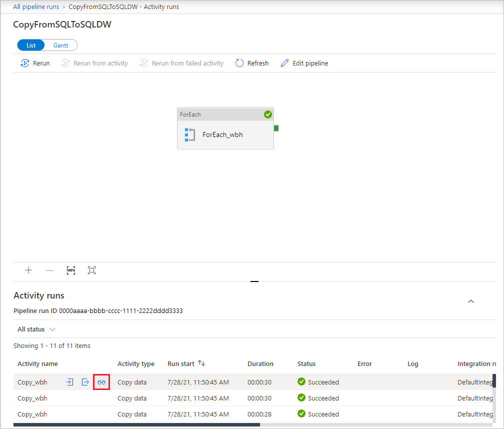This screenshot has height=429, width=504.
Task: Click the Rerun button
Action: coord(34,63)
